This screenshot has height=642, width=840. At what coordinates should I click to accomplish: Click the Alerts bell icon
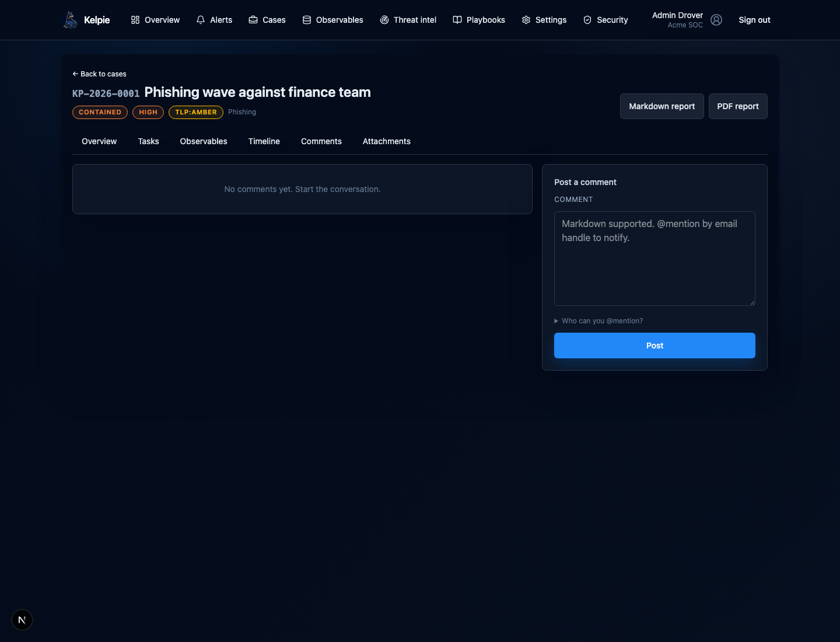(x=201, y=20)
